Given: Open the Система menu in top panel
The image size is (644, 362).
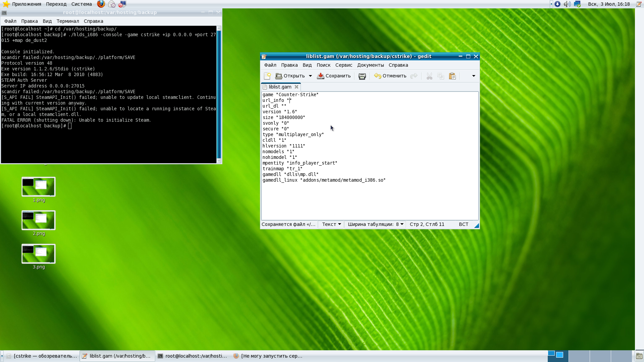Looking at the screenshot, I should (x=82, y=4).
